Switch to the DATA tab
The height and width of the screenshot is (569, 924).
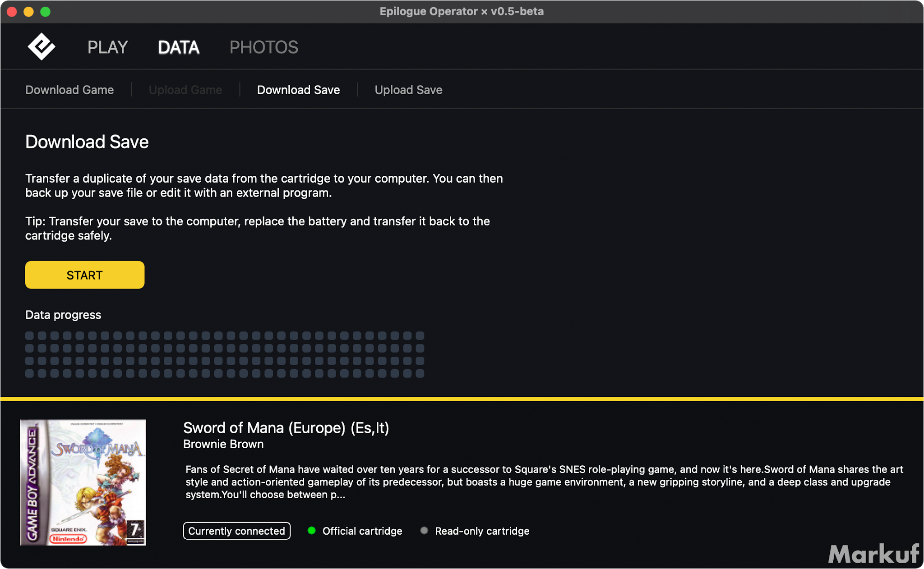click(179, 47)
